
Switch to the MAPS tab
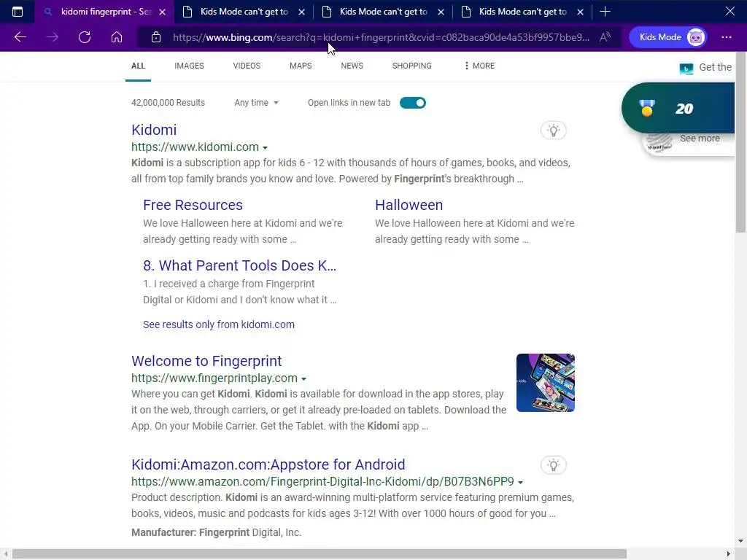coord(301,66)
